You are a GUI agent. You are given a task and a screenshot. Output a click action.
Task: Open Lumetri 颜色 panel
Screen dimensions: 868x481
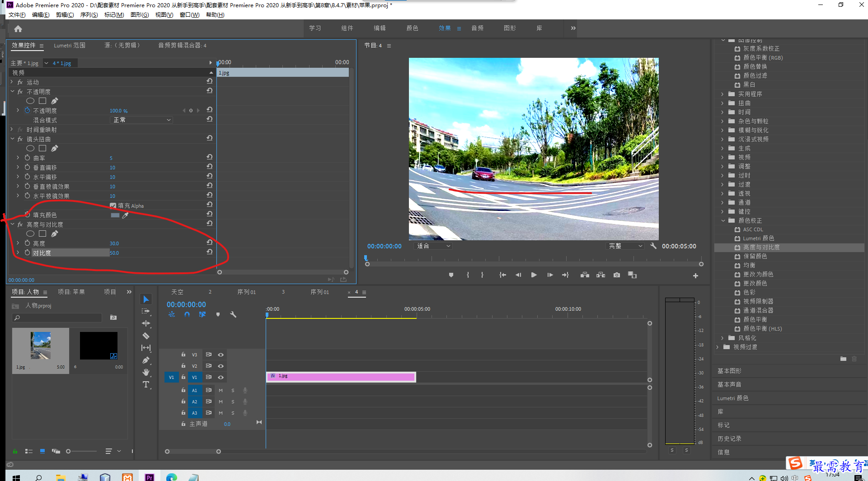click(733, 398)
